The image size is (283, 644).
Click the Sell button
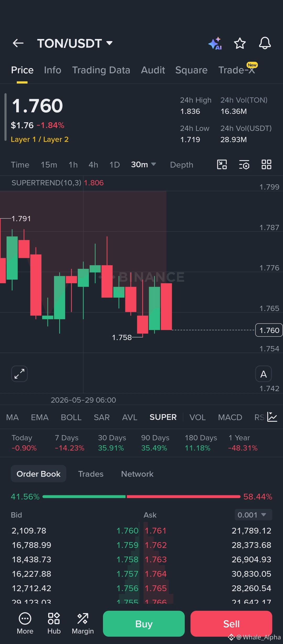click(x=231, y=624)
